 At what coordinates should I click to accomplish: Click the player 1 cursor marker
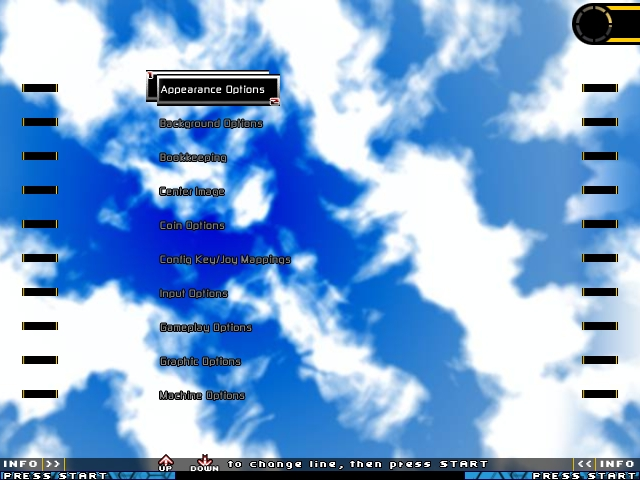(x=150, y=75)
